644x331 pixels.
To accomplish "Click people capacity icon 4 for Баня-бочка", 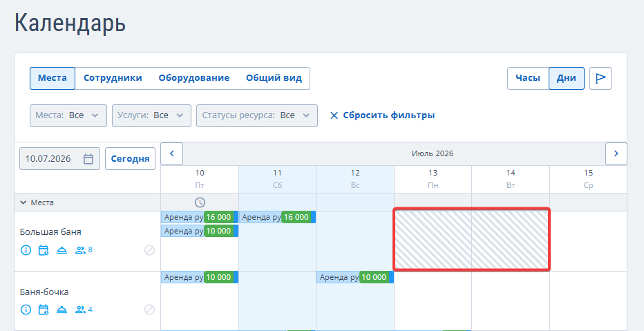I will [84, 310].
